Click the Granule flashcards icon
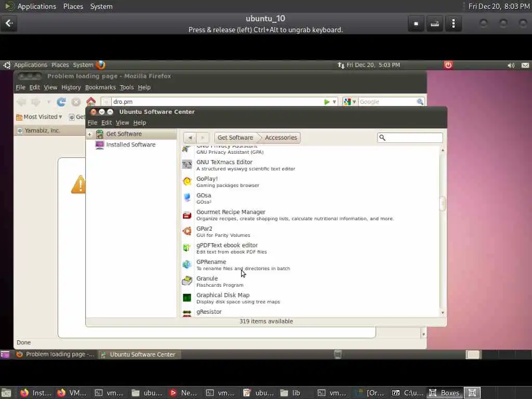Screen dimensions: 532x399 [187, 281]
